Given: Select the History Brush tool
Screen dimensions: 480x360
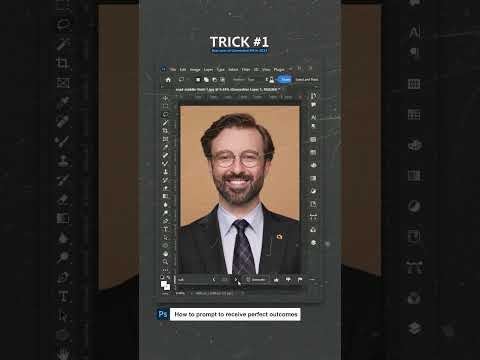Looking at the screenshot, I should 165,180.
